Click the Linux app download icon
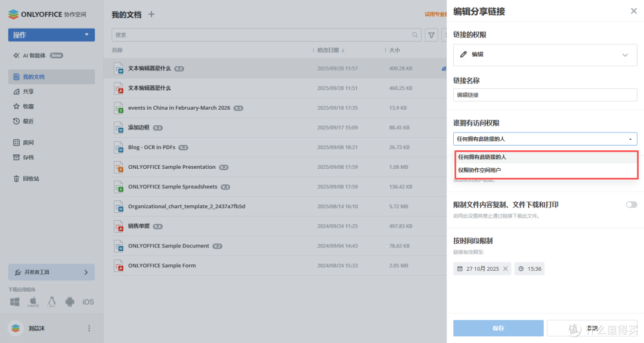644x343 pixels. [x=51, y=302]
